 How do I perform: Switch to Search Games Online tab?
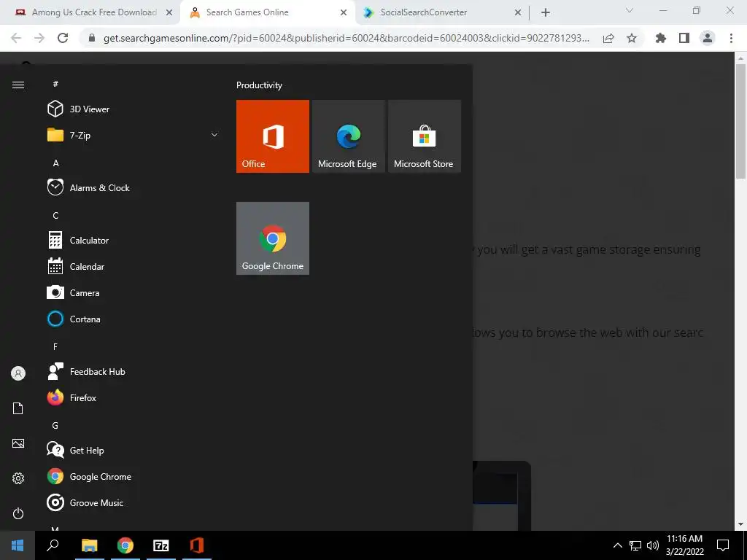coord(247,12)
